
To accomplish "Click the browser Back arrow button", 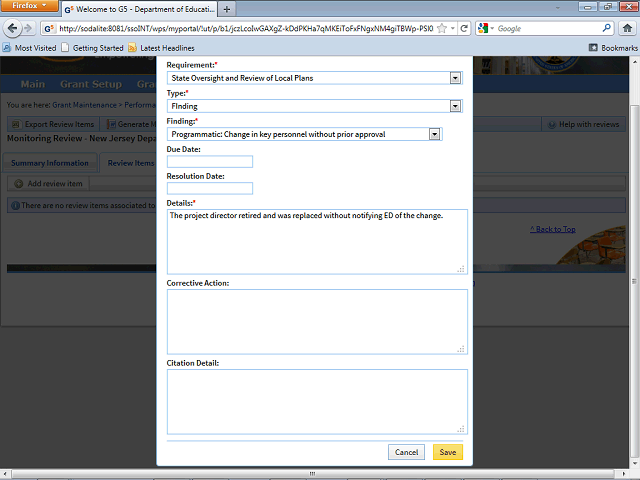I will [x=12, y=28].
